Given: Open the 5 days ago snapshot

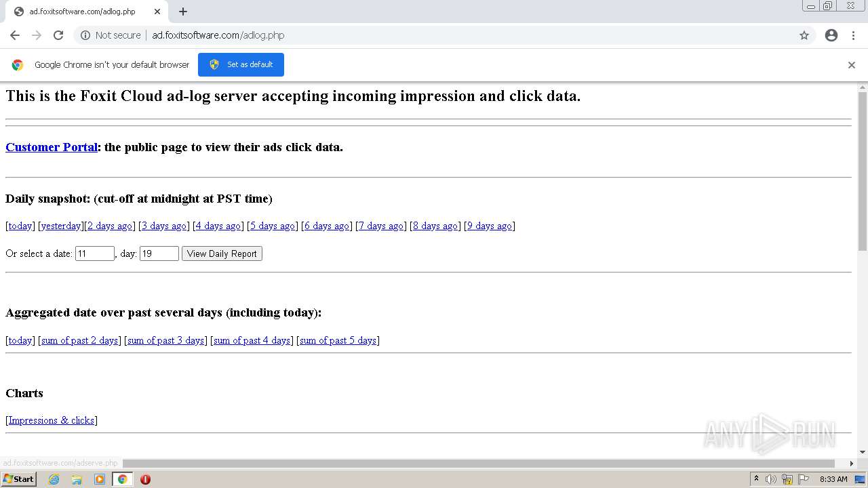Looking at the screenshot, I should coord(273,226).
